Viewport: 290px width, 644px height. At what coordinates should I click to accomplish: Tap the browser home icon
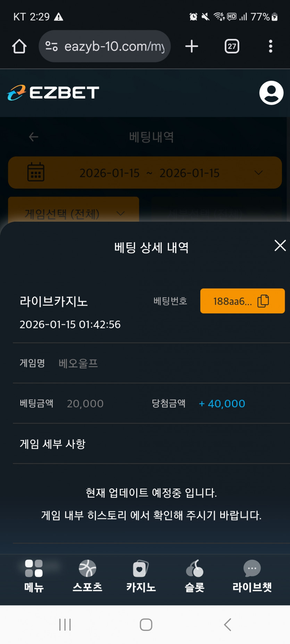point(19,46)
